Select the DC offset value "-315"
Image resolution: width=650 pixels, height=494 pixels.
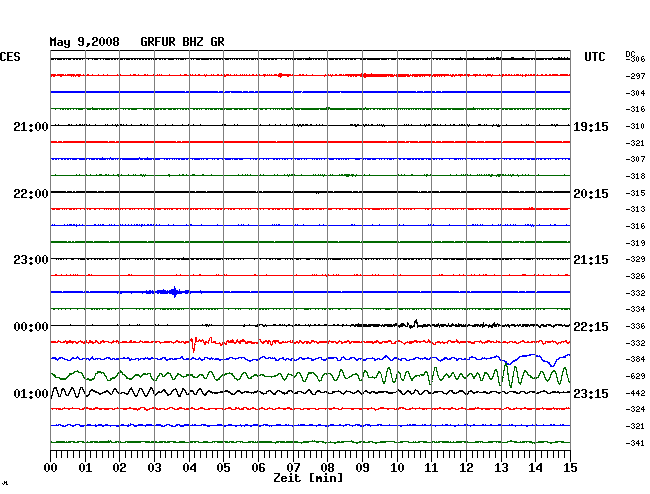pos(635,193)
